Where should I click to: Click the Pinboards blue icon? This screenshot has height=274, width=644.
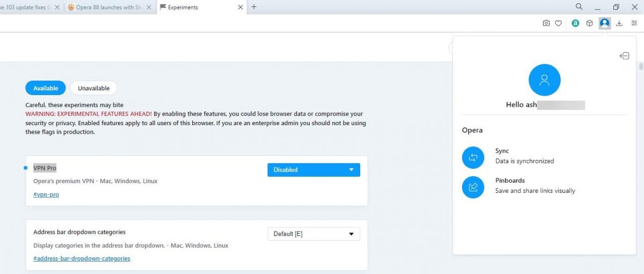tap(473, 187)
